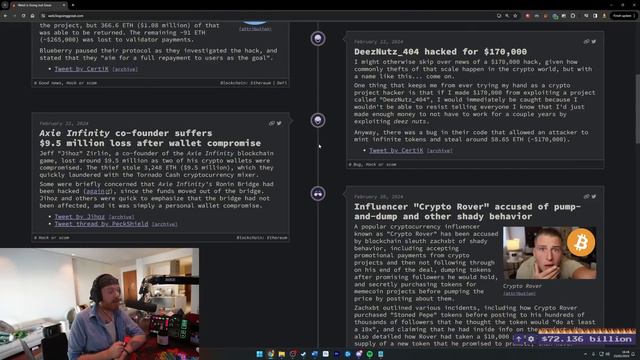Open Tweet by CertiK link in DeezNutz_404 entry

pos(396,150)
